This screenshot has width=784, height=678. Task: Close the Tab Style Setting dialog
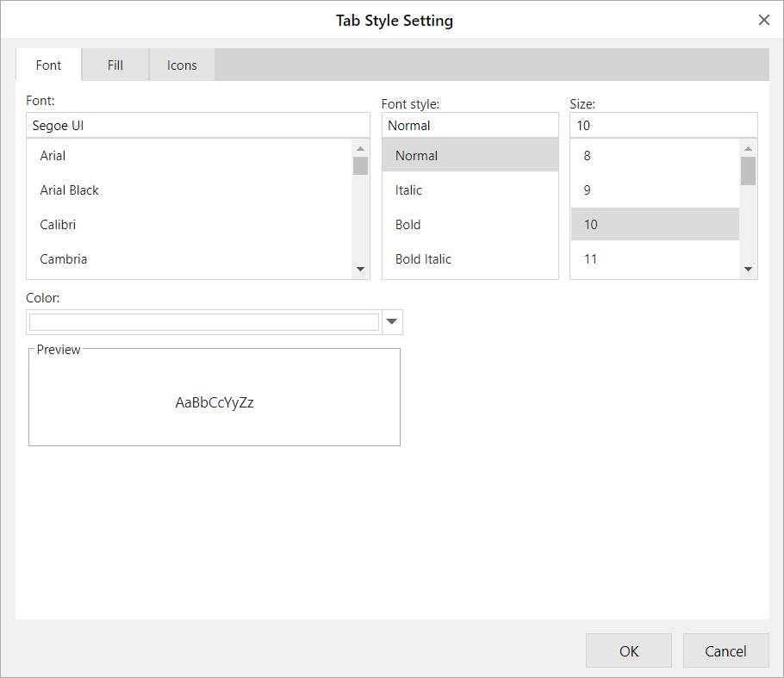pyautogui.click(x=763, y=20)
